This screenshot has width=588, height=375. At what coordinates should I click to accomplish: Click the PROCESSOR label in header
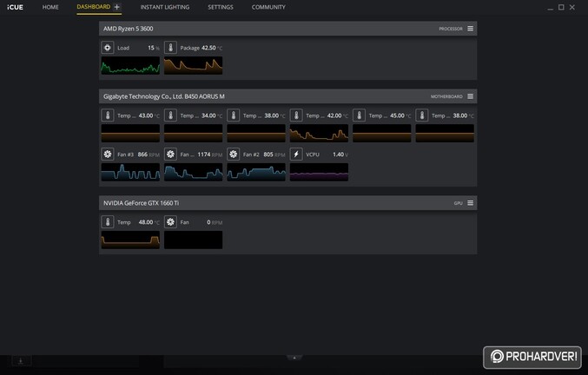pos(451,29)
